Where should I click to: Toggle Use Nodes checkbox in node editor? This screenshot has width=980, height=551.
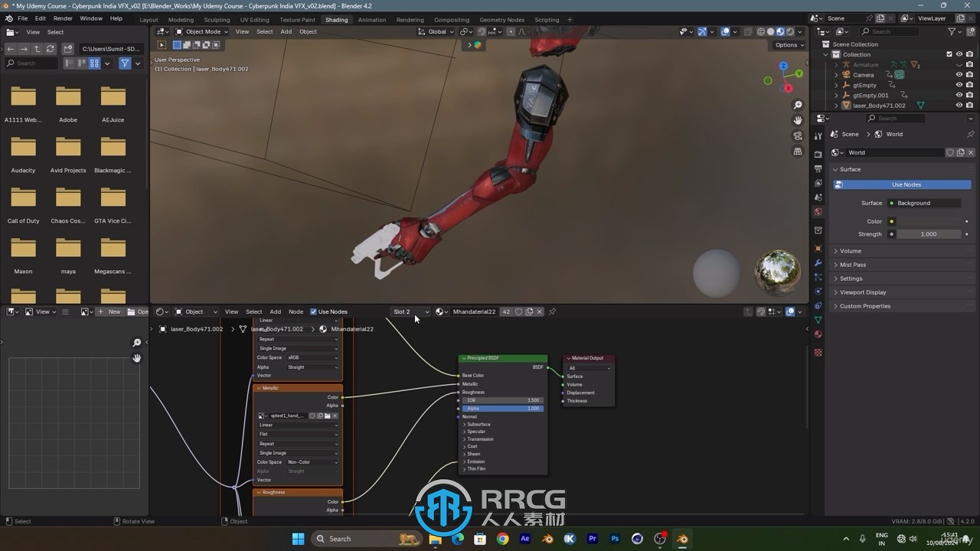tap(313, 311)
